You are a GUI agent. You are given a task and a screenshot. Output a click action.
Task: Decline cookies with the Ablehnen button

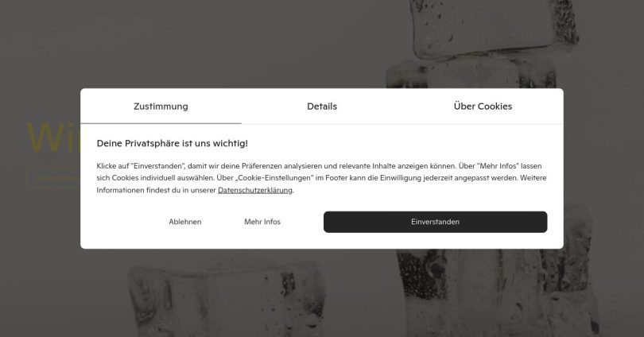point(184,222)
